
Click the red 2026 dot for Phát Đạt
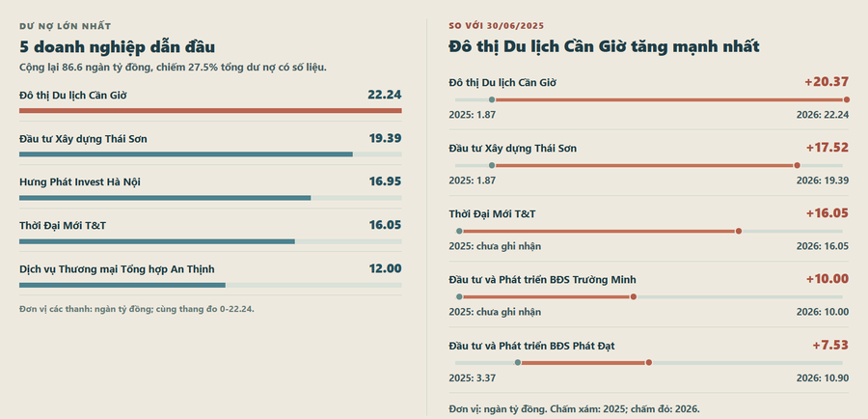649,362
